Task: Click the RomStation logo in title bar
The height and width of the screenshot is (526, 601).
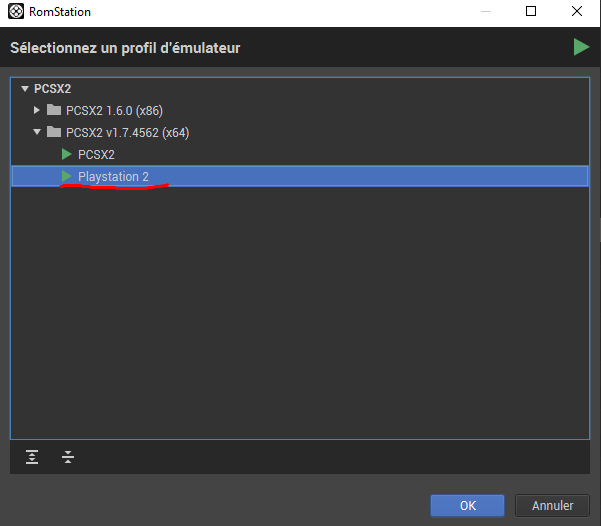Action: click(x=16, y=11)
